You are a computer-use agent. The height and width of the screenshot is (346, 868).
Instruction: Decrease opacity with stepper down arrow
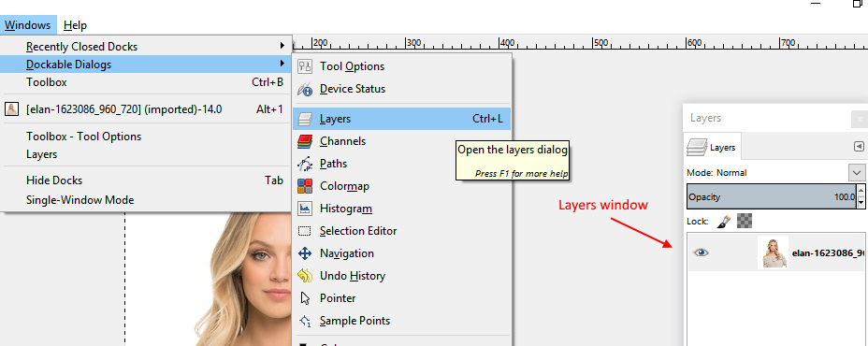pyautogui.click(x=861, y=203)
